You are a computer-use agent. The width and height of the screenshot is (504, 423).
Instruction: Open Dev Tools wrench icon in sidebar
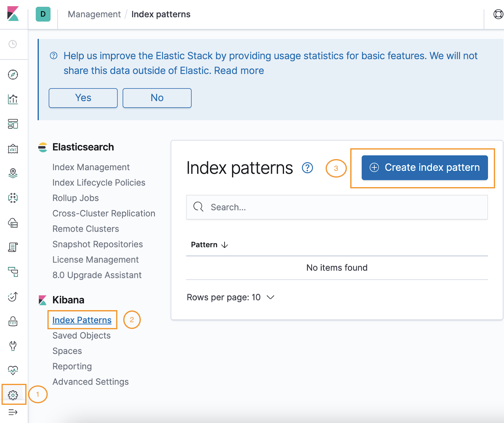pos(13,346)
